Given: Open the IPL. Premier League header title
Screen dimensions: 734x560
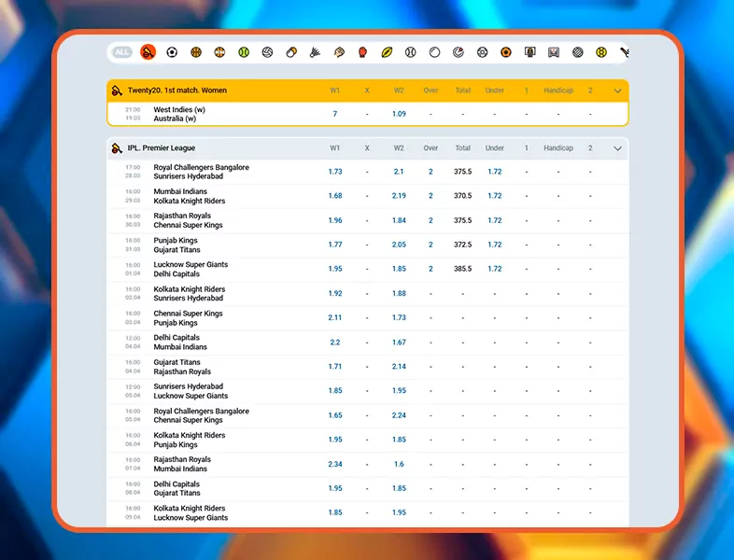Looking at the screenshot, I should (163, 148).
